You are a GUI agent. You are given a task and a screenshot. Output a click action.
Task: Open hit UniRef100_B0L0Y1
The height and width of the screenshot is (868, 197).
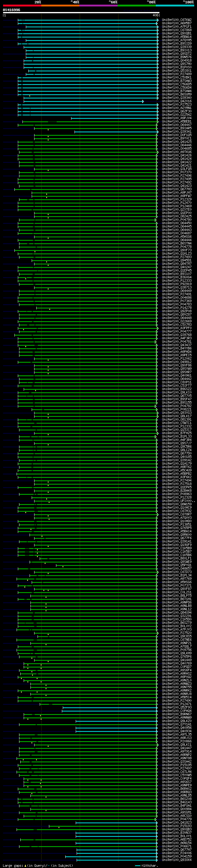coord(177,836)
